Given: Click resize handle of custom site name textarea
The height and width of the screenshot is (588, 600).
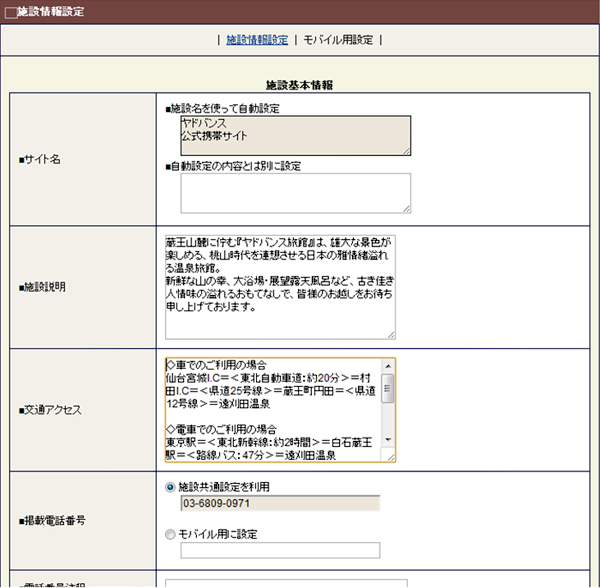Looking at the screenshot, I should coord(406,209).
